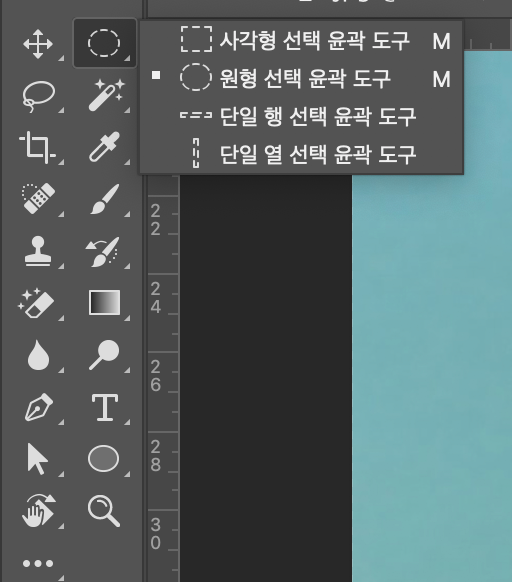
Task: Choose 단일 열 선택 윤곽 도구
Action: click(x=301, y=154)
